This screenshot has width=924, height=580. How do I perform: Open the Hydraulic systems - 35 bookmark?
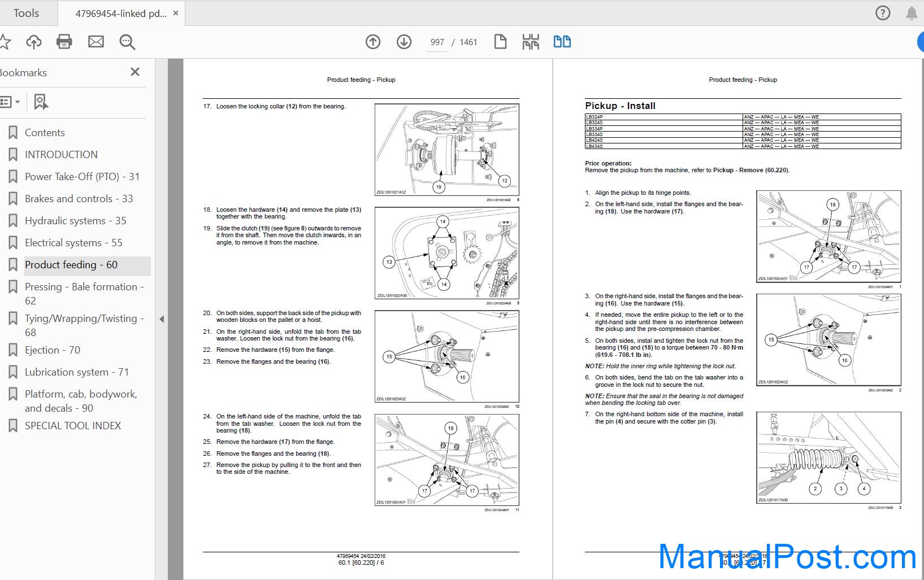click(75, 221)
